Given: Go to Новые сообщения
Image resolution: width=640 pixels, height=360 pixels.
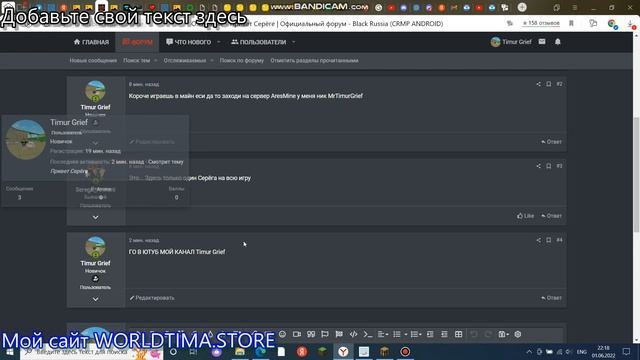Looking at the screenshot, I should [x=93, y=60].
